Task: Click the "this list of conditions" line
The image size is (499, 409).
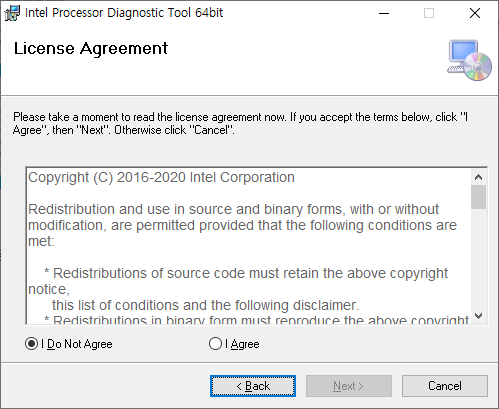Action: click(205, 305)
